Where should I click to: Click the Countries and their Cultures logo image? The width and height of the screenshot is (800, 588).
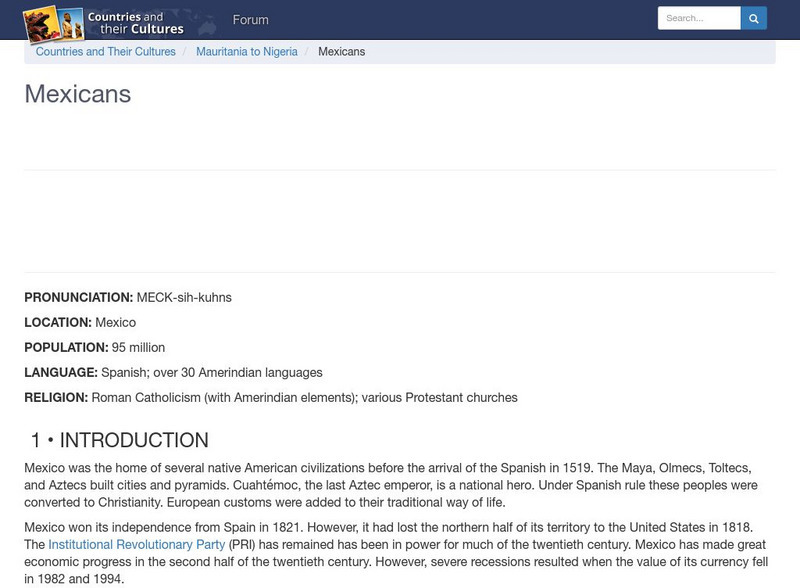(53, 22)
